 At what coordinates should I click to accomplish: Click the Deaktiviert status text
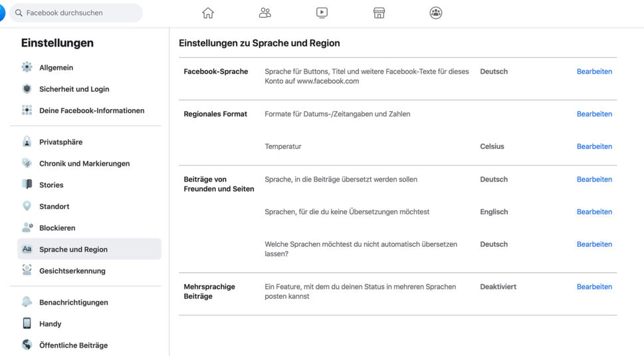click(x=498, y=287)
